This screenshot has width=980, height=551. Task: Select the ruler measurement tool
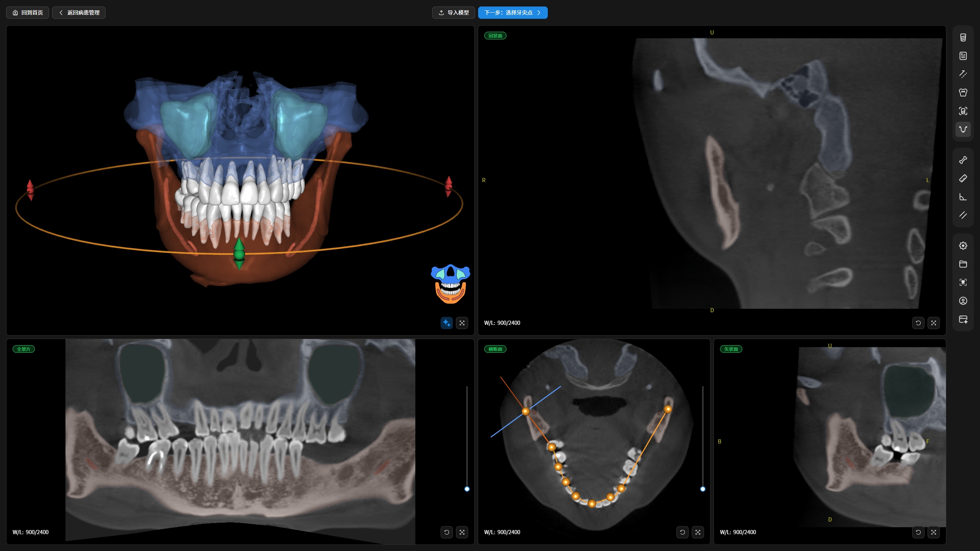[x=963, y=178]
